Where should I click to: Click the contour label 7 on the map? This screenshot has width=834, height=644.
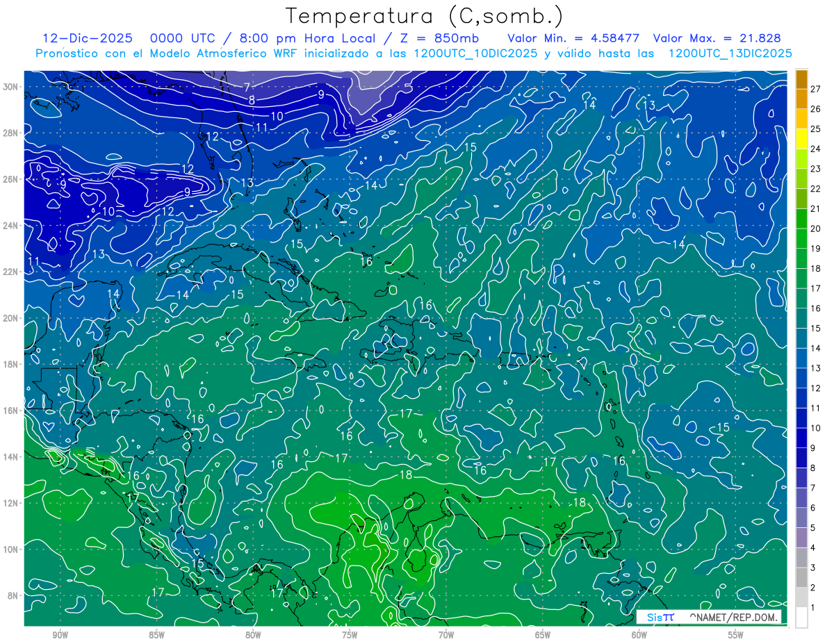click(247, 87)
